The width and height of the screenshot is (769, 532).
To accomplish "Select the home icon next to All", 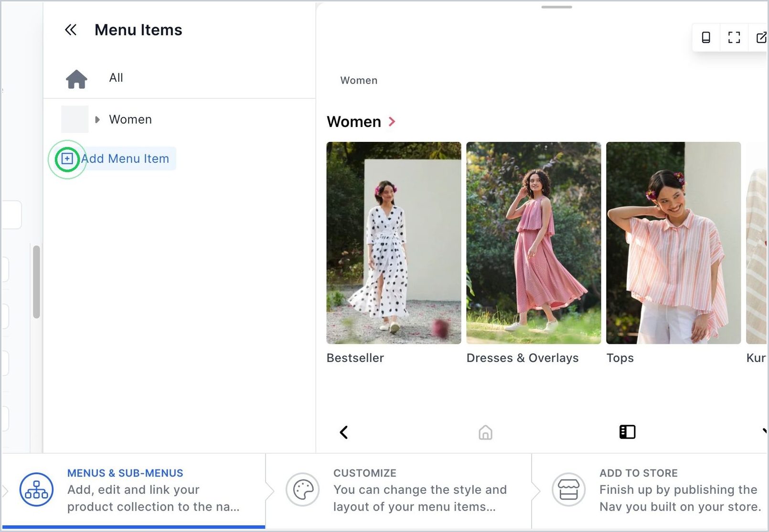I will point(76,79).
